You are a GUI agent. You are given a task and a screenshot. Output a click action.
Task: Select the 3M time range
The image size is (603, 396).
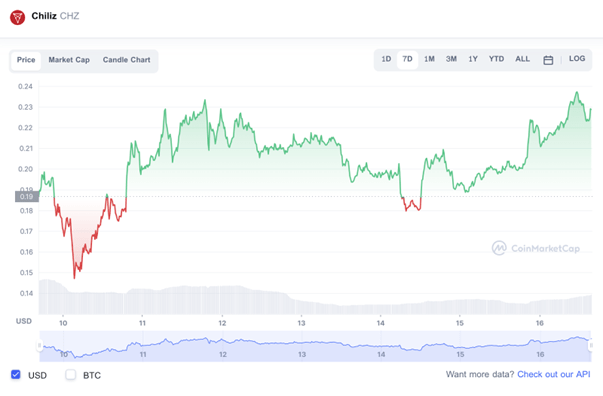[x=451, y=59]
